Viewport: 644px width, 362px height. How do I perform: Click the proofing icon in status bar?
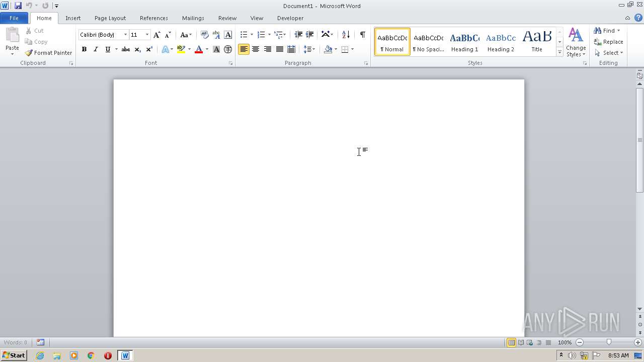(40, 342)
